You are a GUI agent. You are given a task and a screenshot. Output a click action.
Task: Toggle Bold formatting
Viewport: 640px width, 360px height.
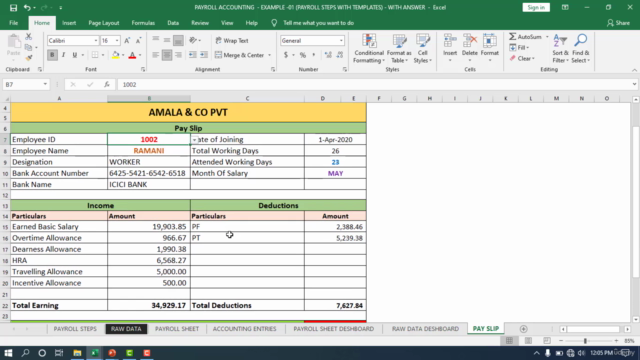52,55
